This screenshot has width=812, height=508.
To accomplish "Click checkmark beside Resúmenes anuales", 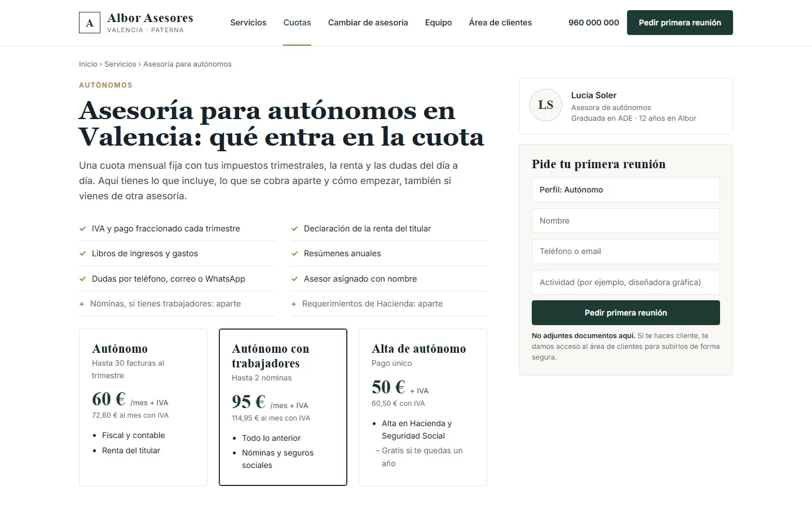I will click(x=294, y=253).
